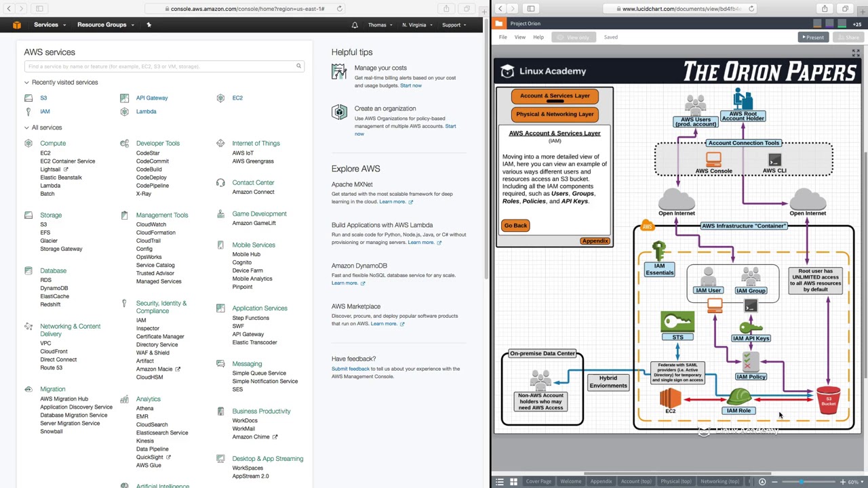Screen dimensions: 868x488
Task: Switch to the Networking (top) tab
Action: (719, 482)
